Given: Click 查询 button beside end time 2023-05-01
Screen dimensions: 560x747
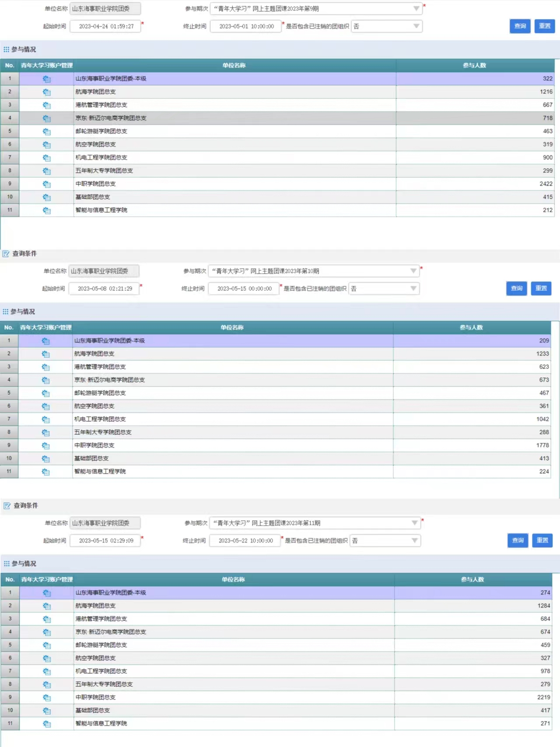Looking at the screenshot, I should coord(520,26).
